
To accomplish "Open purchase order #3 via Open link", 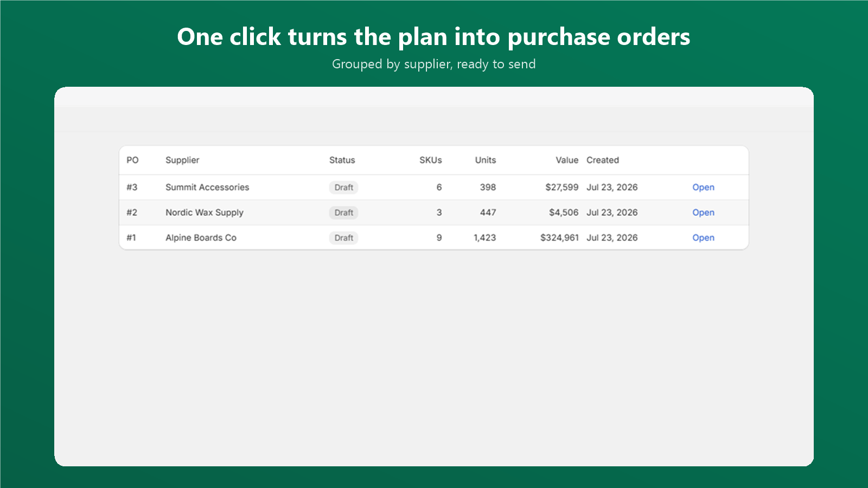I will pyautogui.click(x=703, y=187).
